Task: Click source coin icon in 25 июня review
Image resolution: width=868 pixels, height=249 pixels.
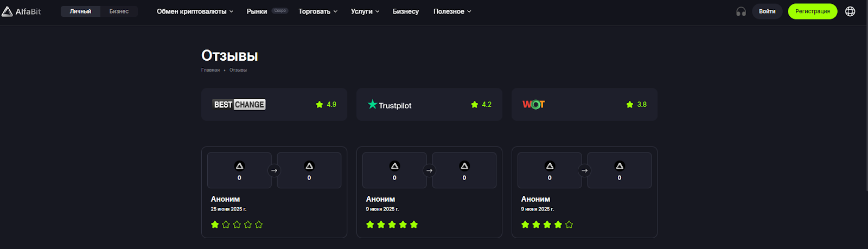Action: (239, 166)
